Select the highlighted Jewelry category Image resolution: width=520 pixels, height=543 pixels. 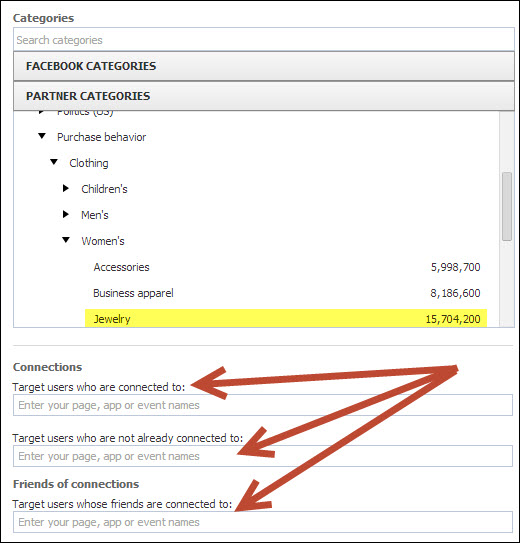286,319
